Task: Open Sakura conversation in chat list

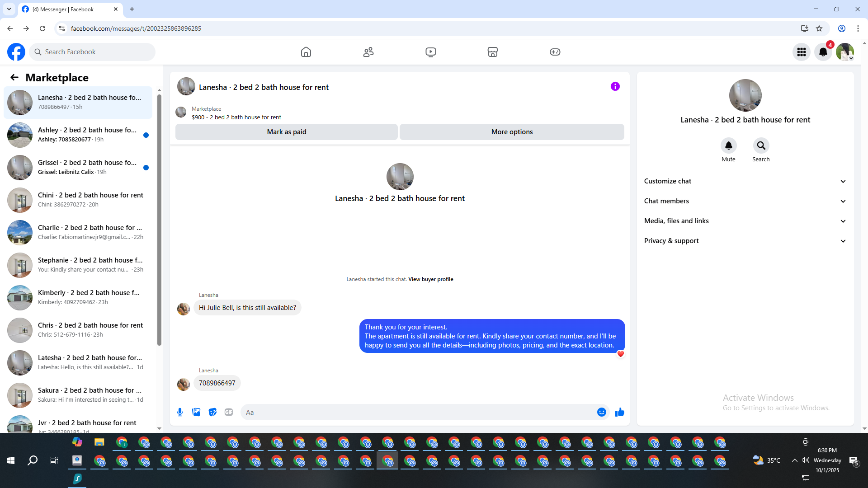Action: pyautogui.click(x=78, y=395)
